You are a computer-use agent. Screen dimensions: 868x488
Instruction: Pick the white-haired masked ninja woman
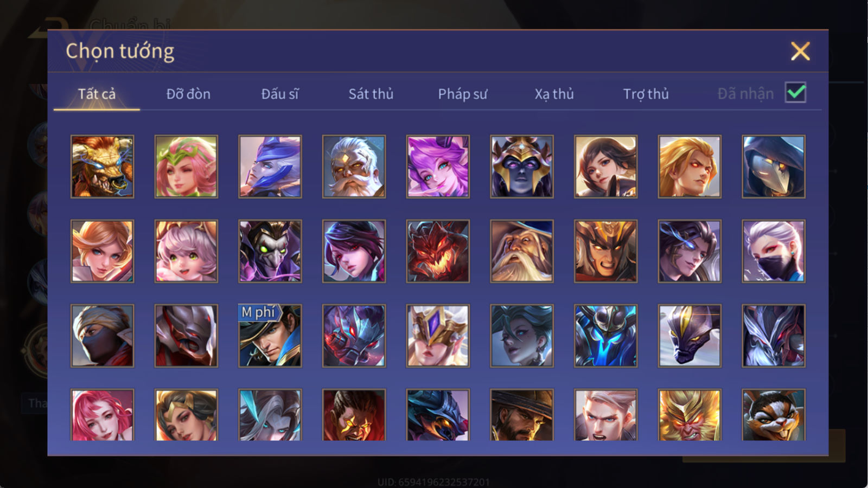pos(774,251)
